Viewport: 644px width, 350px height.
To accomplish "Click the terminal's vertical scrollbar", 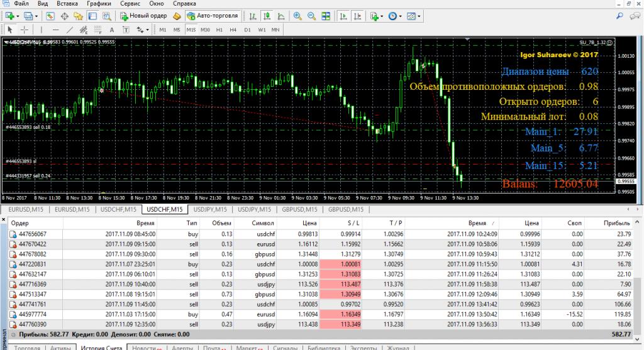I will [x=639, y=276].
